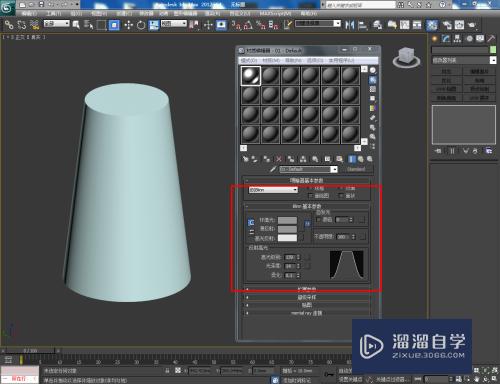Click Get Material icon in Material Editor
500x384 pixels.
(x=246, y=159)
